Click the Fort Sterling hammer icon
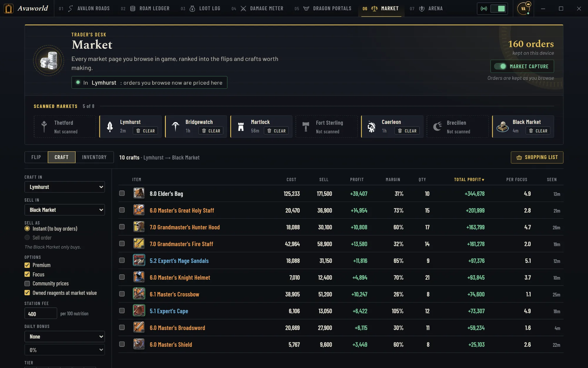The height and width of the screenshot is (368, 588). point(306,127)
